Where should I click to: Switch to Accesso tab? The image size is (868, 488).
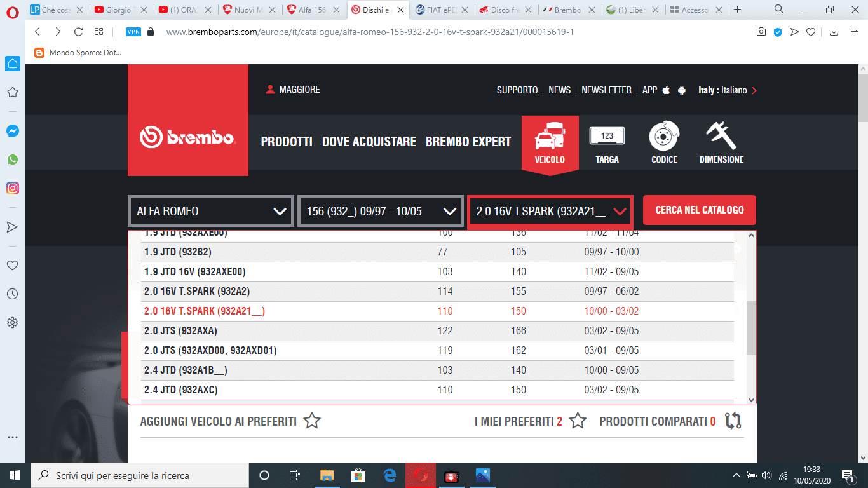tap(697, 10)
